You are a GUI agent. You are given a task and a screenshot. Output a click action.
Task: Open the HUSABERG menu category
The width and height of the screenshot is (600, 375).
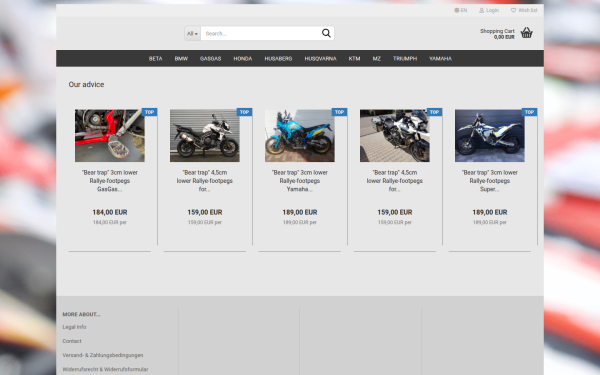click(278, 59)
